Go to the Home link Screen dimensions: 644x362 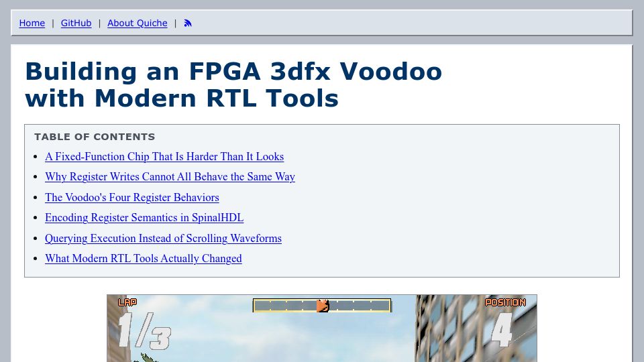click(x=32, y=23)
